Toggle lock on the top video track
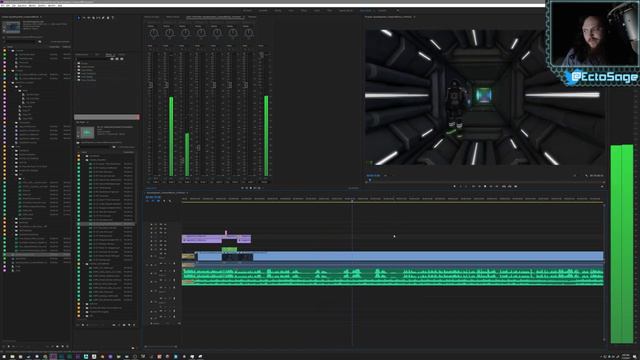The height and width of the screenshot is (360, 640). click(x=151, y=224)
